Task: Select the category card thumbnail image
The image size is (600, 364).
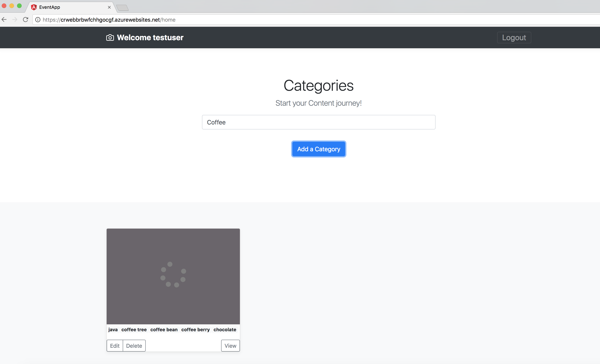Action: [x=173, y=276]
